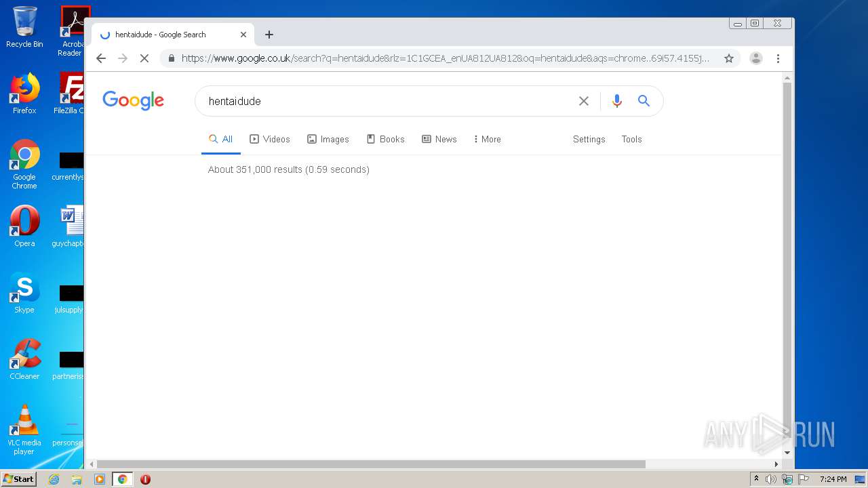Open the volume speaker tray icon

pyautogui.click(x=771, y=479)
